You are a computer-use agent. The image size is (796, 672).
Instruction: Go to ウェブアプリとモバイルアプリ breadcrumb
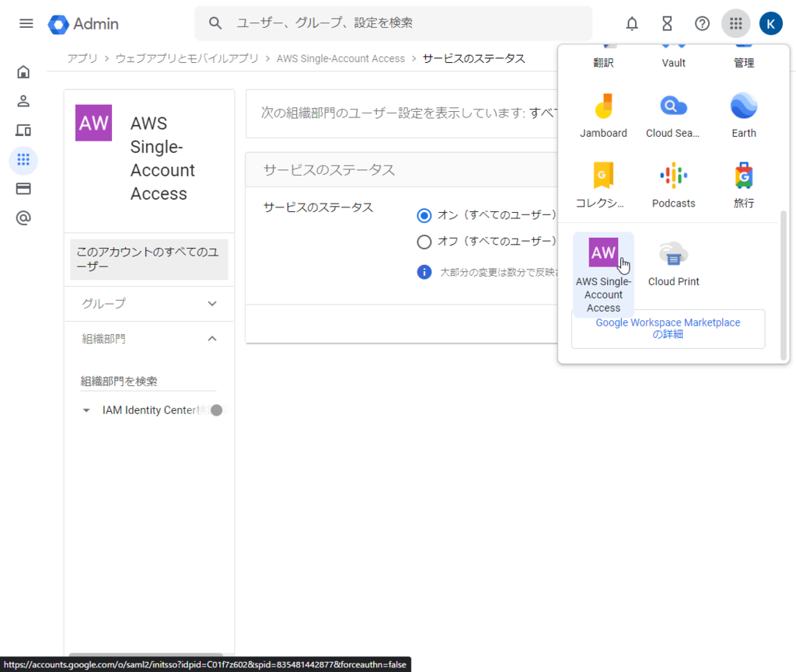pyautogui.click(x=187, y=58)
